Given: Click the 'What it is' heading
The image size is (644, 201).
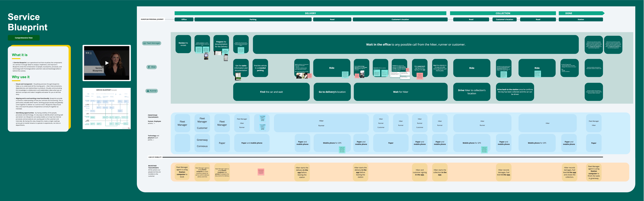Looking at the screenshot, I should (20, 55).
